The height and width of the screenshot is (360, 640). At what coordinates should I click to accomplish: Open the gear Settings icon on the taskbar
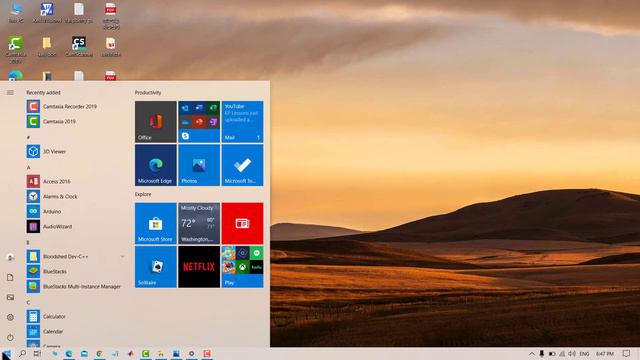[191, 353]
